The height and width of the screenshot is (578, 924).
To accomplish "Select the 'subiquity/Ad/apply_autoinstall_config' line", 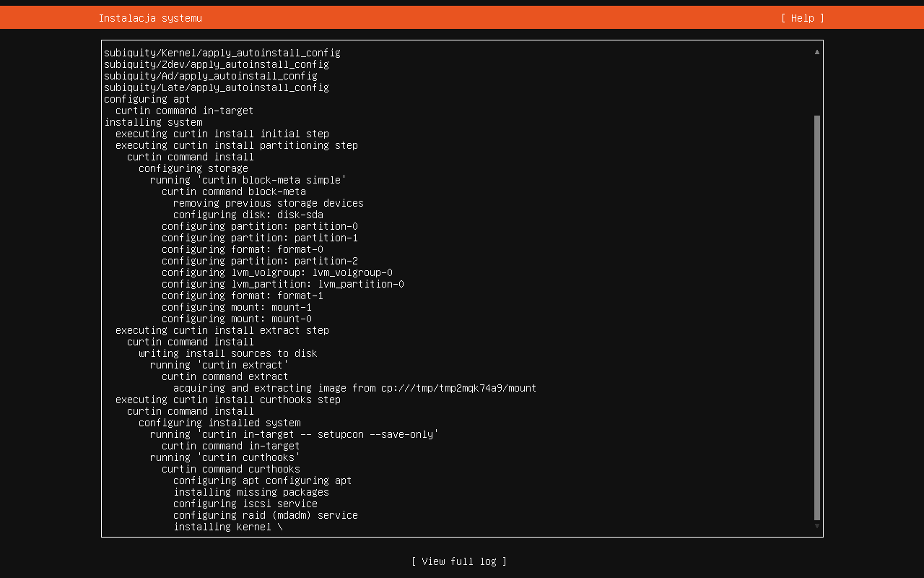I will coord(211,76).
